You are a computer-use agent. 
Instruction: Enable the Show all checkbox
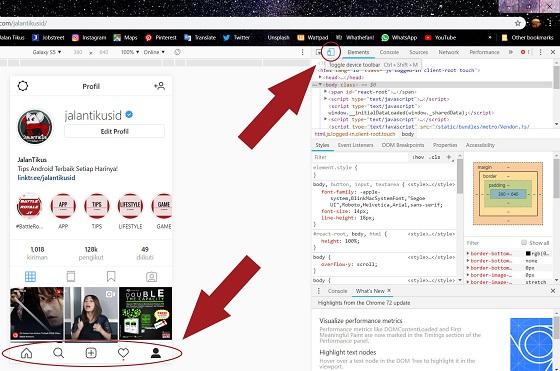click(x=524, y=242)
